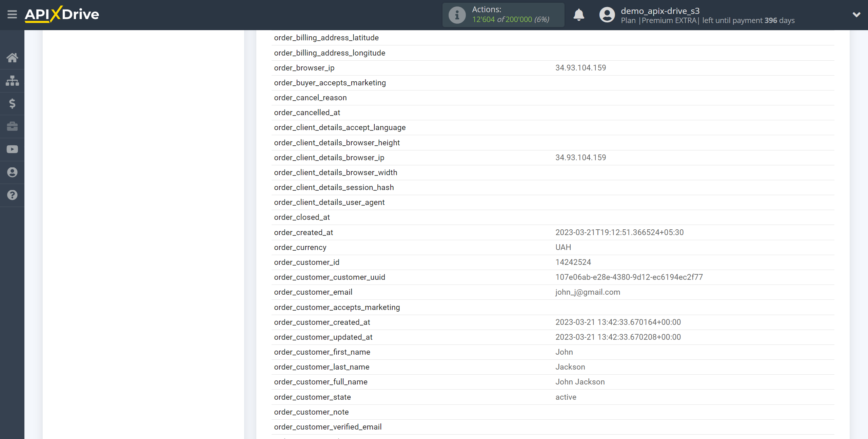This screenshot has width=868, height=439.
Task: Select the customer id value 14242524
Action: coord(573,262)
